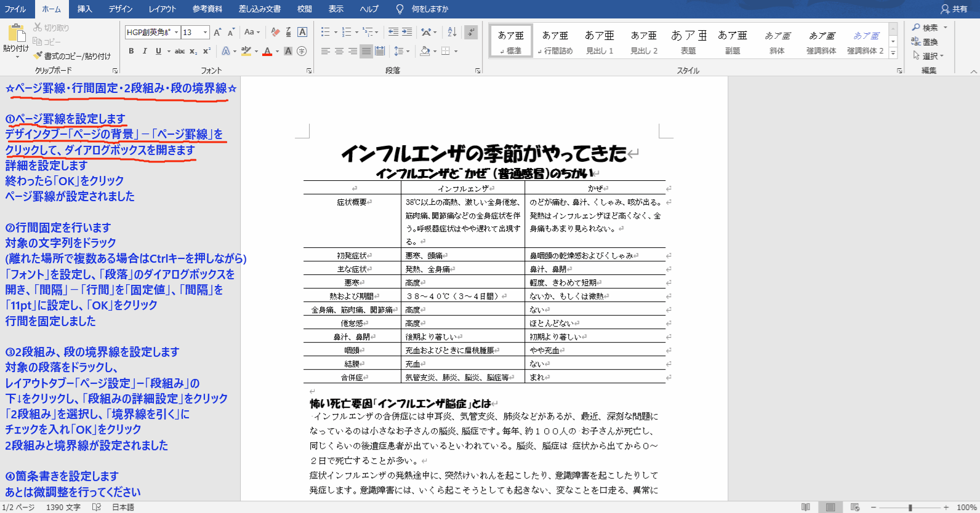The width and height of the screenshot is (980, 513).
Task: Expand the font size dropdown
Action: [206, 32]
